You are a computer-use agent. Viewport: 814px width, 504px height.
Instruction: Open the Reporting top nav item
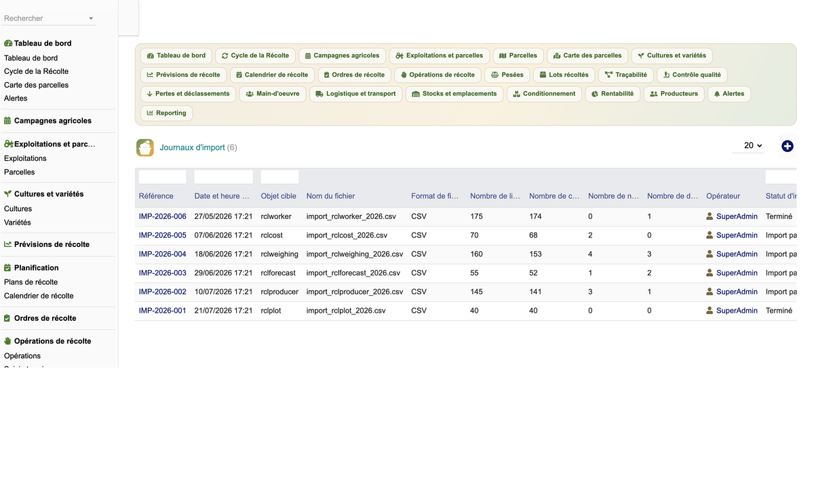coord(166,113)
